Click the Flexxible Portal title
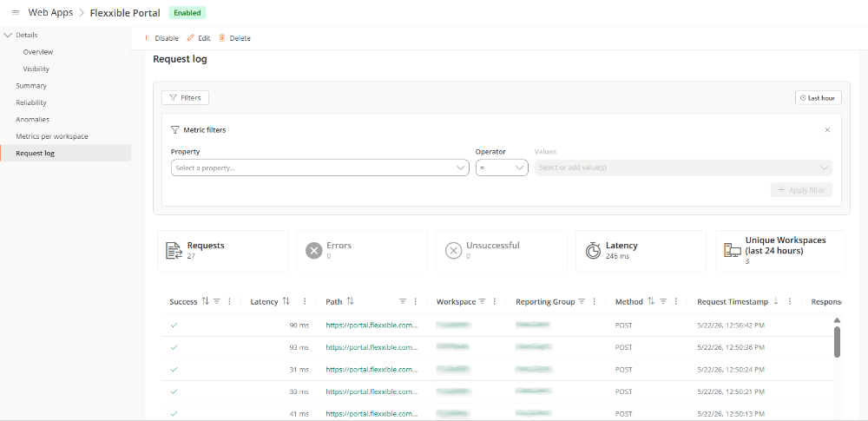Viewport: 868px width, 421px height. pos(125,12)
